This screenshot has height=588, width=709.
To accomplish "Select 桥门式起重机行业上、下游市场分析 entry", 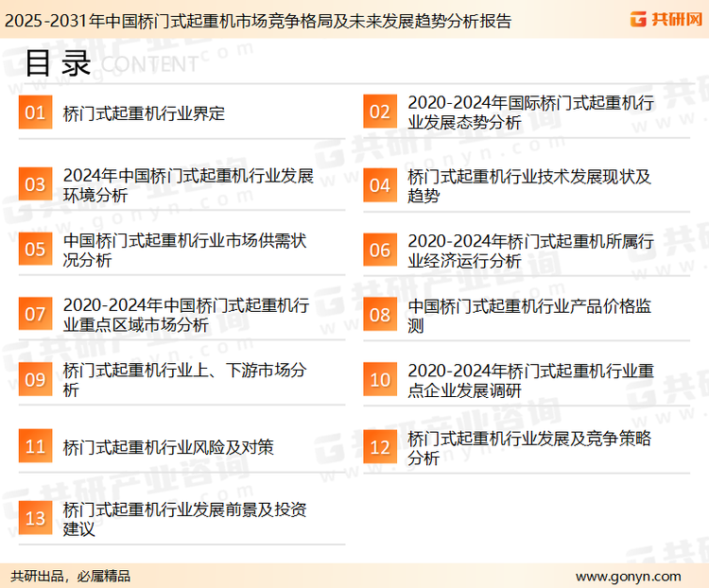I will click(x=184, y=379).
